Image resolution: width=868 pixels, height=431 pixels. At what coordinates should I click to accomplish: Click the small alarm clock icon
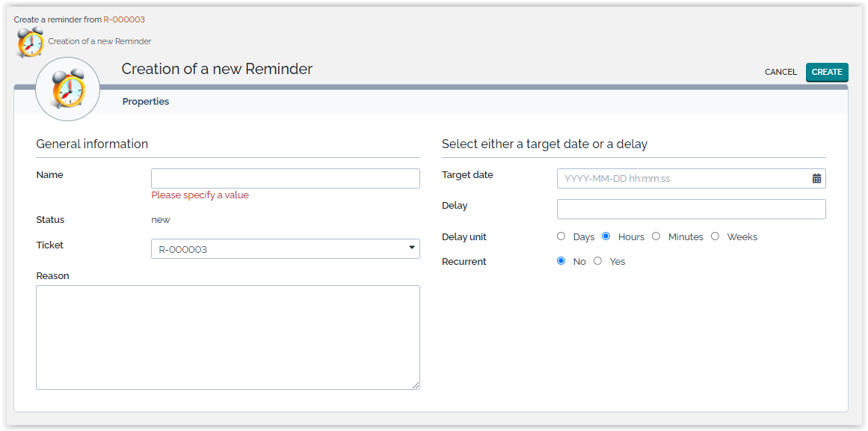30,42
